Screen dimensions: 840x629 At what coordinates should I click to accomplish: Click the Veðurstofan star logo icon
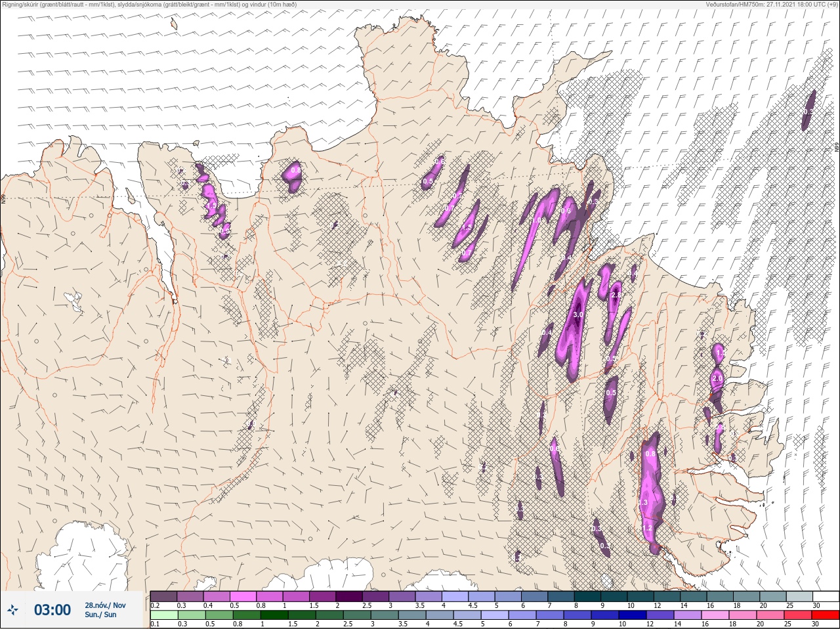pyautogui.click(x=13, y=610)
